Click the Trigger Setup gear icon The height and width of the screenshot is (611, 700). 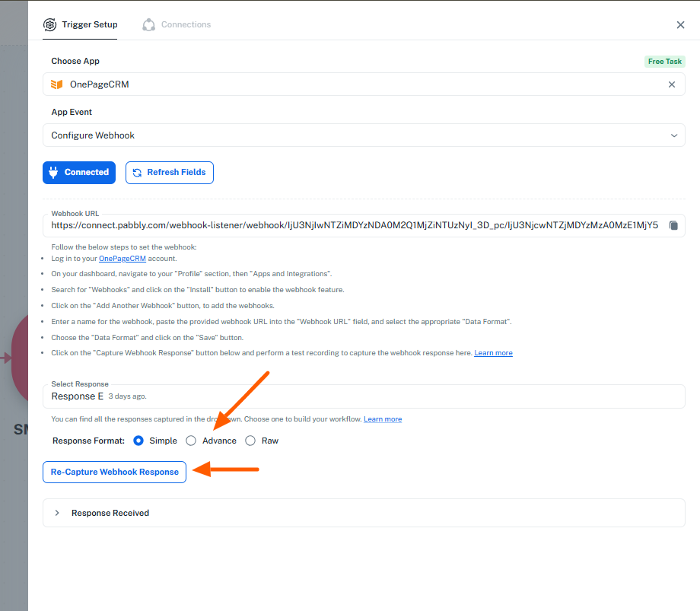pyautogui.click(x=50, y=24)
